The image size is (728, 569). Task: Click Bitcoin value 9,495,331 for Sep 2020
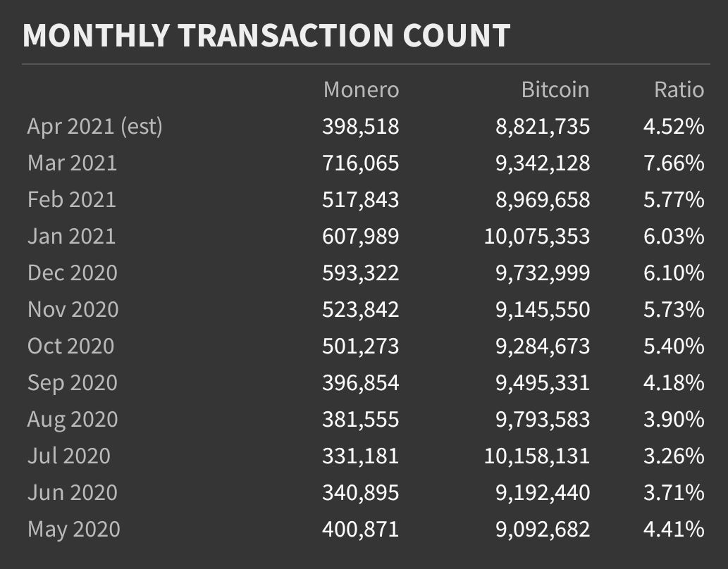tap(543, 383)
